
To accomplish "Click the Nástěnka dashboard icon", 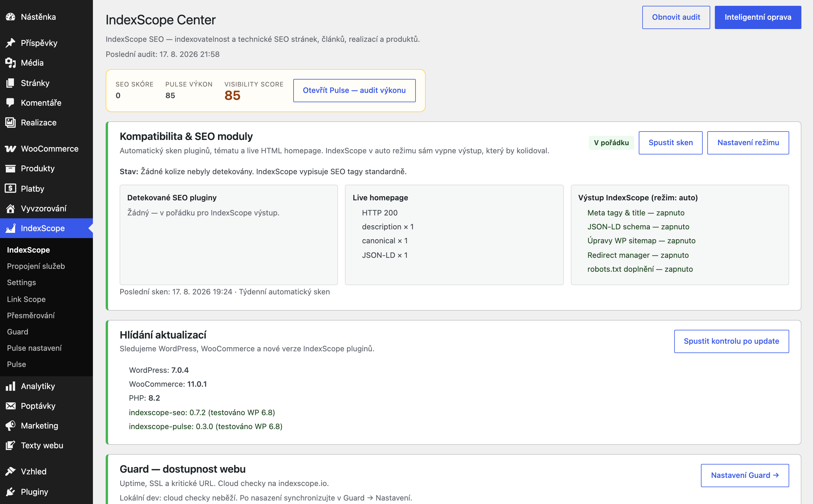I will (x=10, y=17).
